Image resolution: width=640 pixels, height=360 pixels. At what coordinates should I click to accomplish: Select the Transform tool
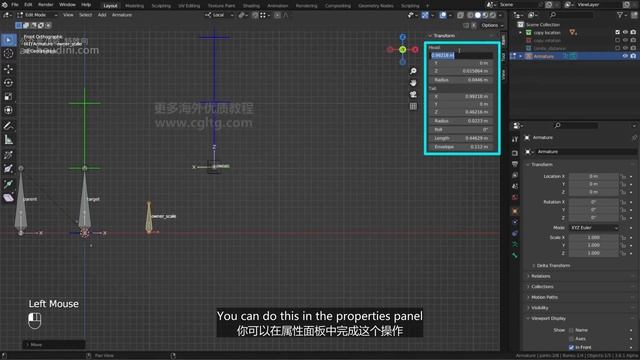click(x=9, y=110)
